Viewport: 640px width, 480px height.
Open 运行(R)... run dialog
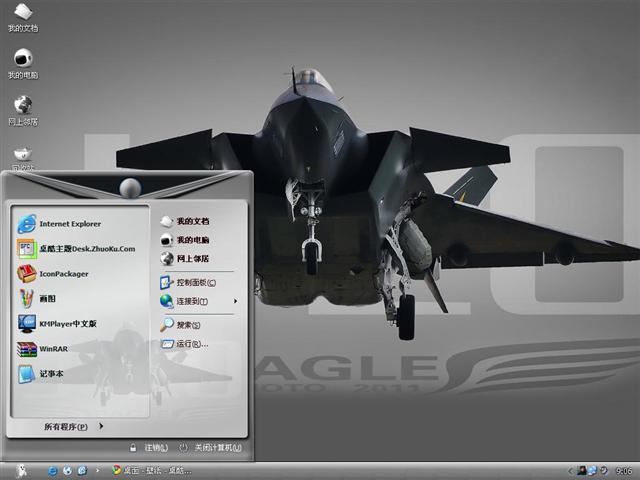(x=184, y=344)
